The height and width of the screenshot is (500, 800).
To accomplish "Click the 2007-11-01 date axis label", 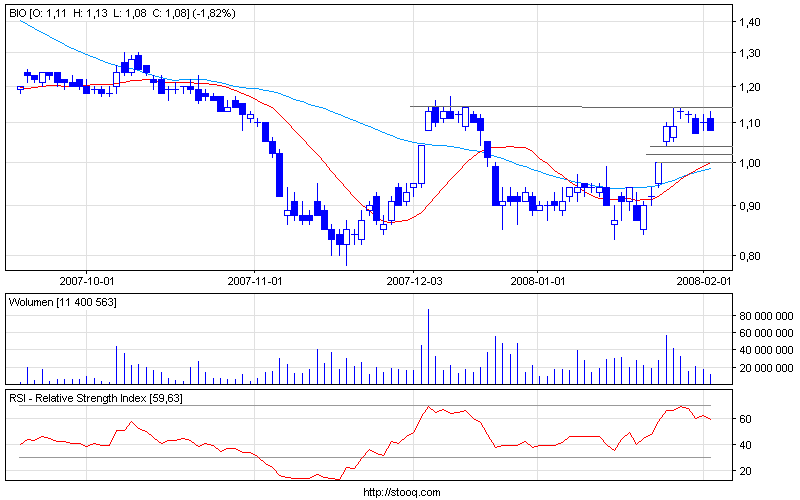I will tap(254, 281).
